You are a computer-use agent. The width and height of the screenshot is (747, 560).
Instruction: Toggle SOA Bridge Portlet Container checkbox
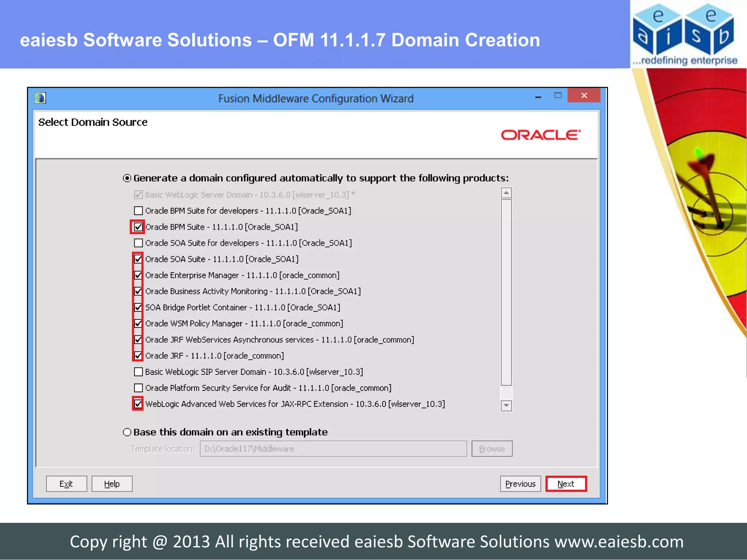coord(138,307)
